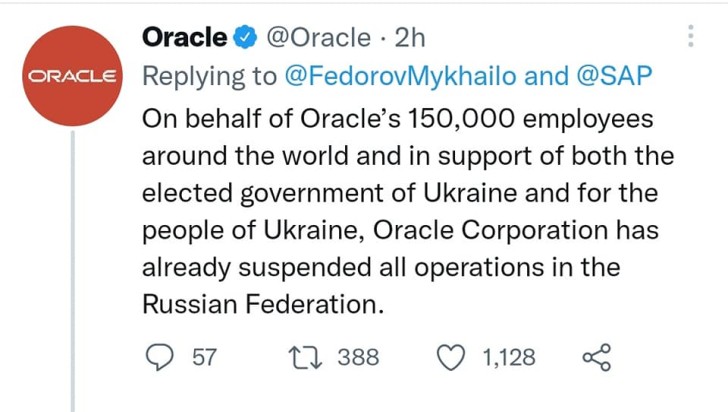Open the red Oracle profile avatar
Viewport: 728px width, 412px height.
pyautogui.click(x=73, y=74)
